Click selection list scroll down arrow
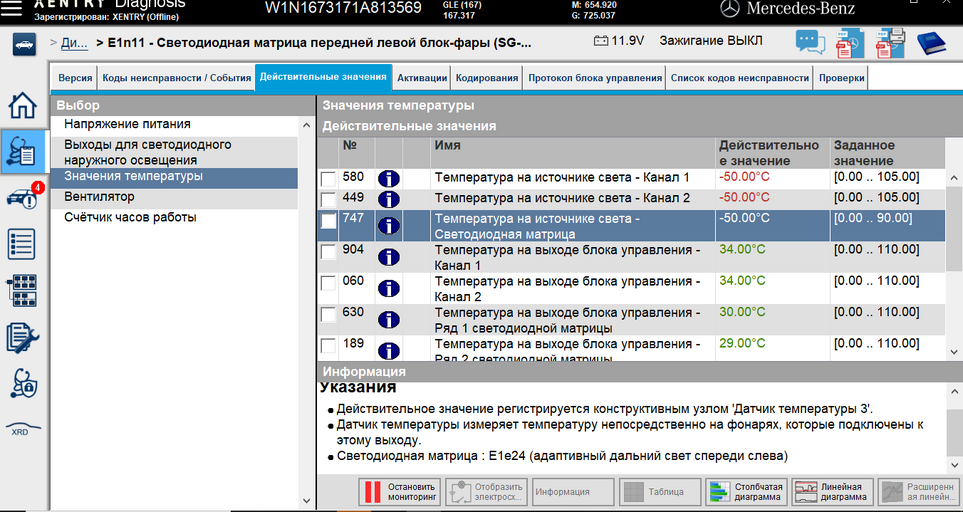Image resolution: width=963 pixels, height=512 pixels. coord(306,500)
